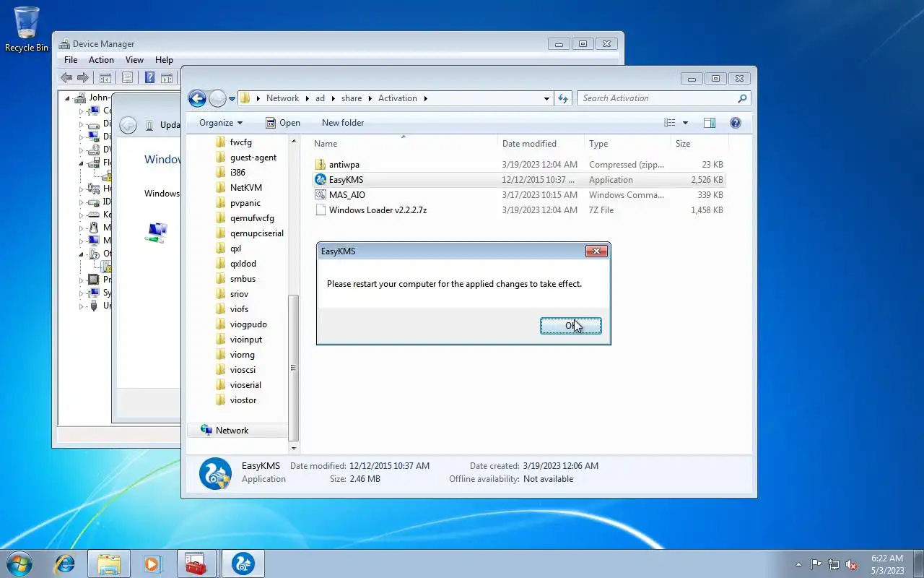Open the volume icon in system tray

pos(852,564)
